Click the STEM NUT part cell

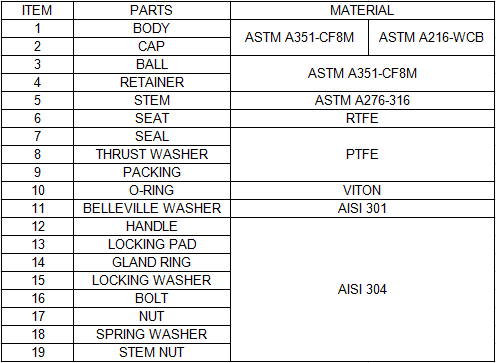click(152, 352)
